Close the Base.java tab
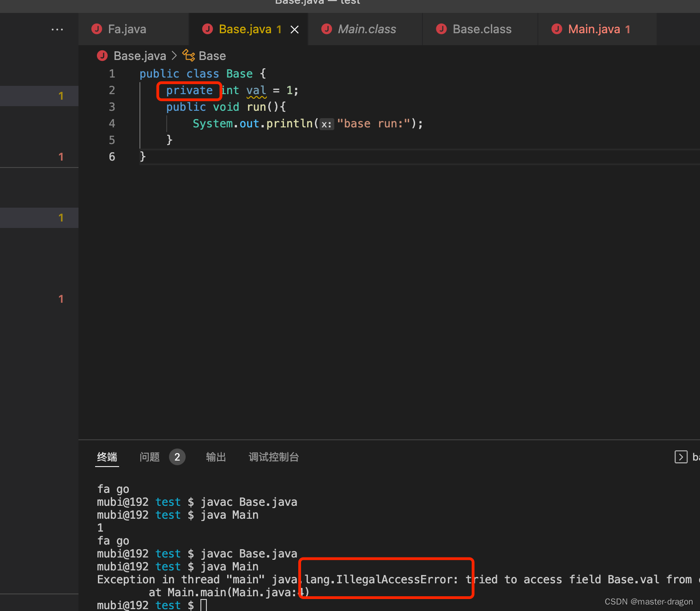The width and height of the screenshot is (700, 611). coord(295,30)
